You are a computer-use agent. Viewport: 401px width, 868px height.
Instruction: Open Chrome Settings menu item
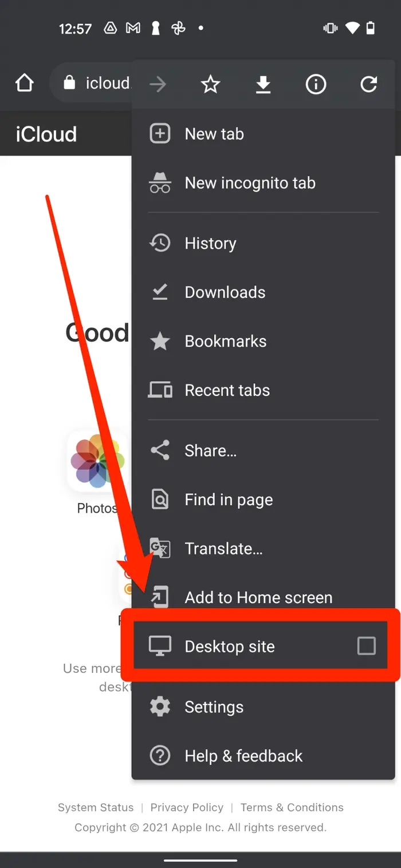264,707
